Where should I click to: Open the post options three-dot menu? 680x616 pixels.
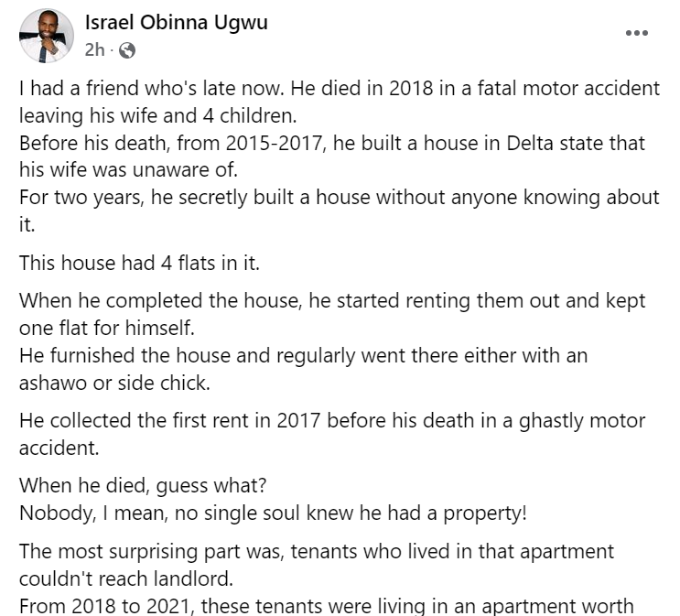coord(637,33)
